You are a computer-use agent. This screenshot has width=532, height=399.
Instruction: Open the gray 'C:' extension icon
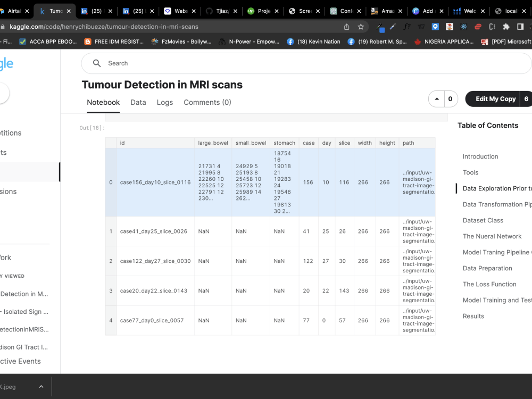click(x=492, y=27)
